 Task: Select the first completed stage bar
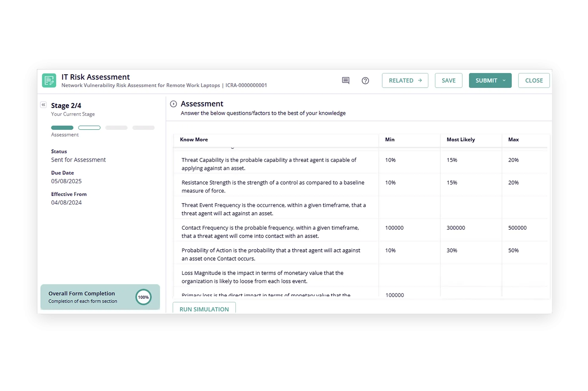(62, 127)
